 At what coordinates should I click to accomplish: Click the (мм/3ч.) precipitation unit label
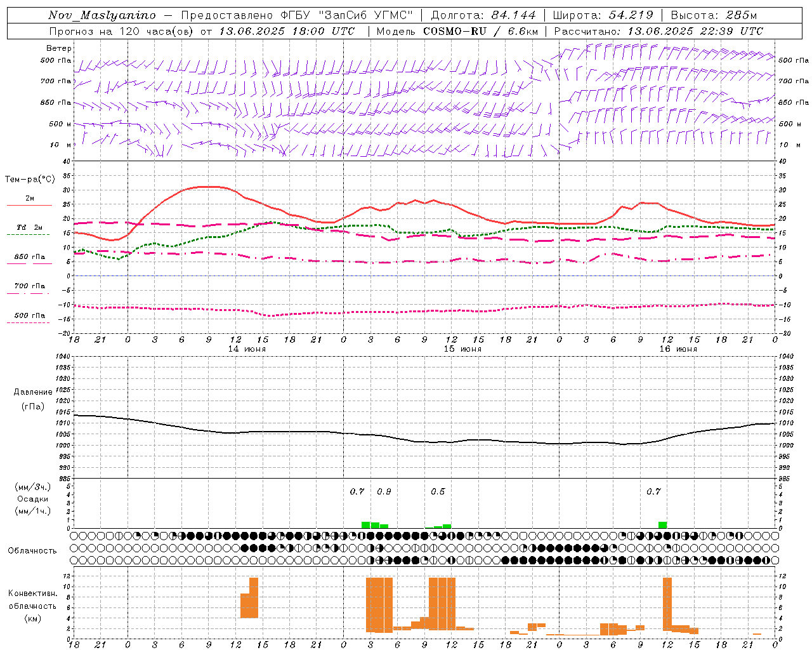click(33, 487)
